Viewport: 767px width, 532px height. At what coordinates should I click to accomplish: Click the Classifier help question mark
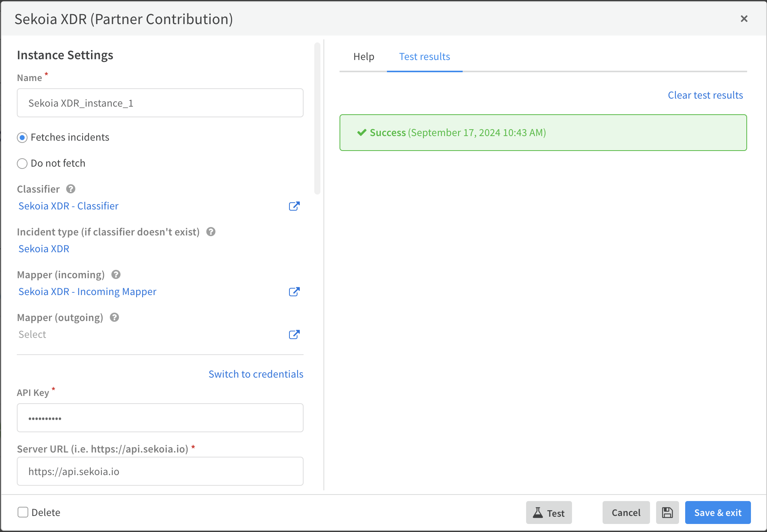(x=71, y=189)
